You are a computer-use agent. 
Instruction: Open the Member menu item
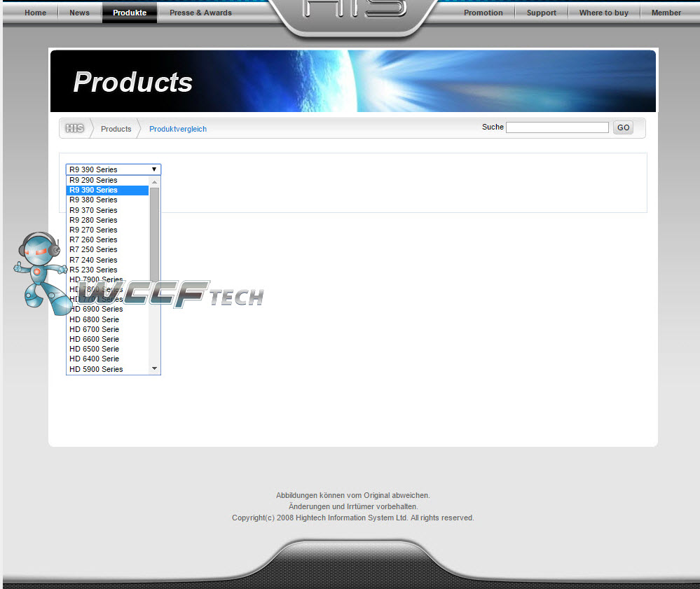[666, 13]
